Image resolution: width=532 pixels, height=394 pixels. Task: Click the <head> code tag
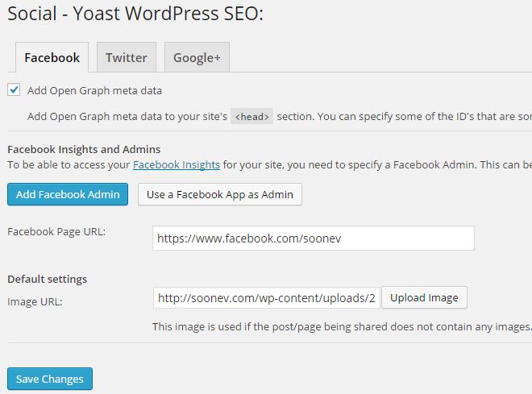[x=251, y=117]
